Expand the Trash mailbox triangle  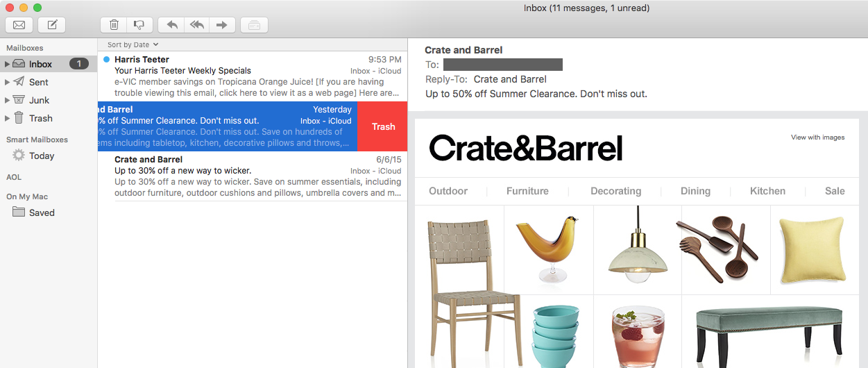tap(7, 118)
